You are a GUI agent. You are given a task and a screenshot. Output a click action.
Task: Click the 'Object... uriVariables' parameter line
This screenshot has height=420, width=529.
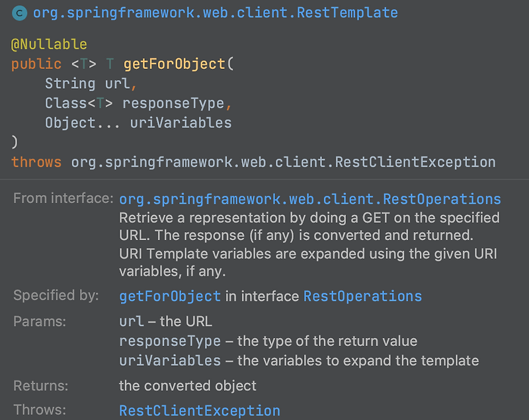click(138, 123)
